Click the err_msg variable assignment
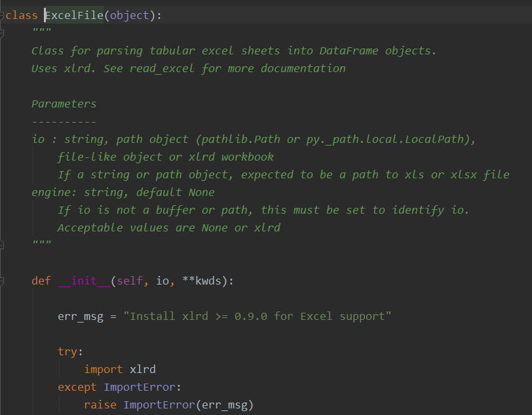This screenshot has height=415, width=532. pos(81,316)
